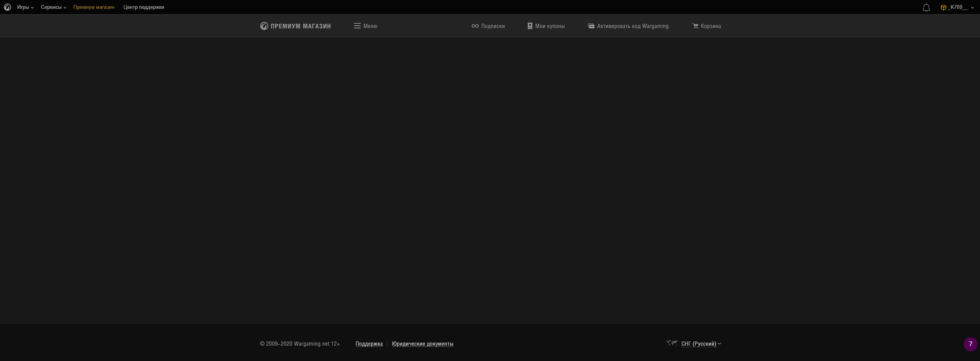Open the Премиум магазин top link
The height and width of the screenshot is (361, 980).
click(94, 7)
